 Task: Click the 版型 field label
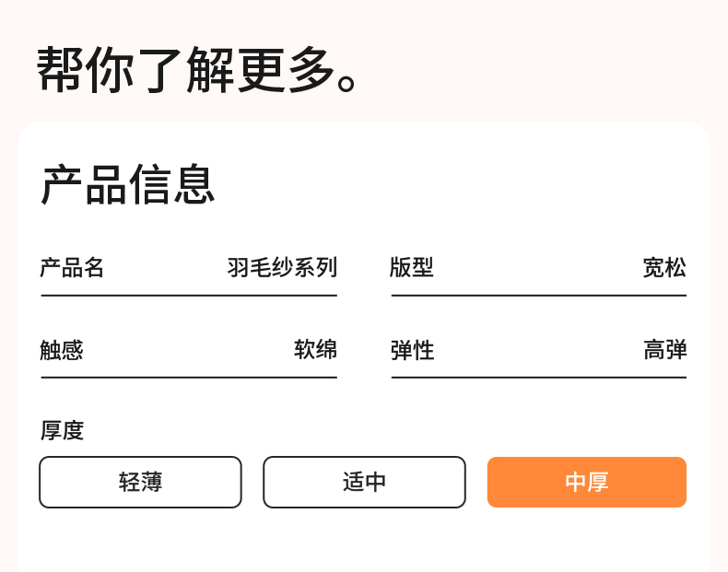pyautogui.click(x=411, y=268)
